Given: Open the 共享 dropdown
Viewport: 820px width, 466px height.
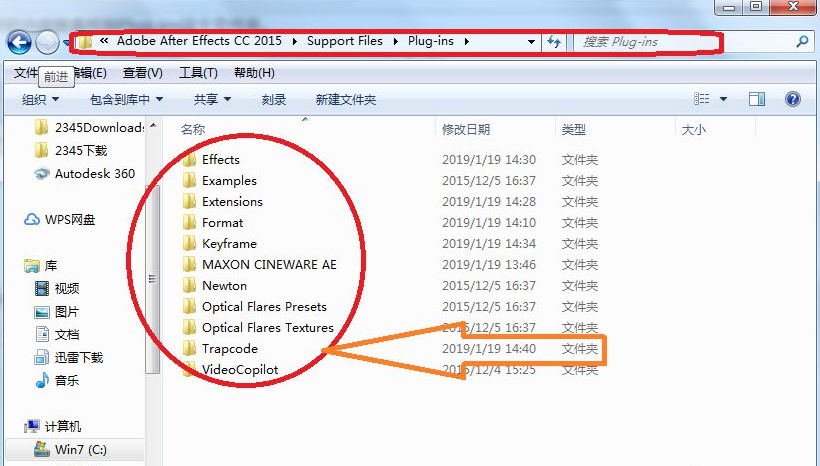Looking at the screenshot, I should click(x=212, y=99).
